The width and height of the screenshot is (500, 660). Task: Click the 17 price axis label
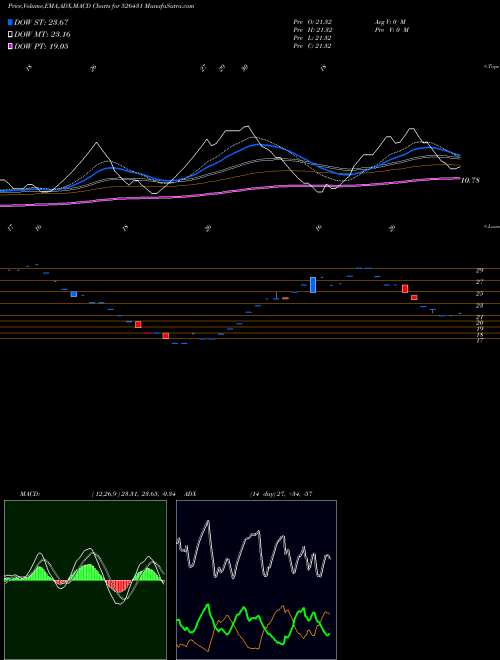479,341
